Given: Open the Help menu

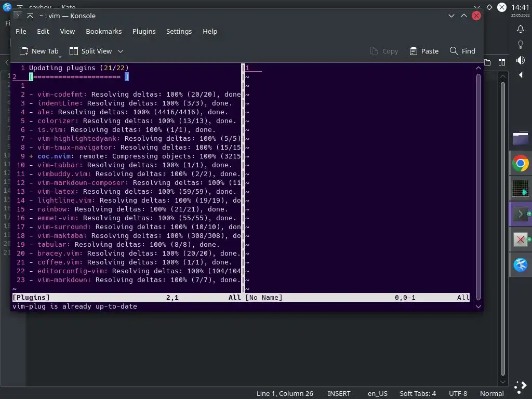Looking at the screenshot, I should [x=210, y=32].
